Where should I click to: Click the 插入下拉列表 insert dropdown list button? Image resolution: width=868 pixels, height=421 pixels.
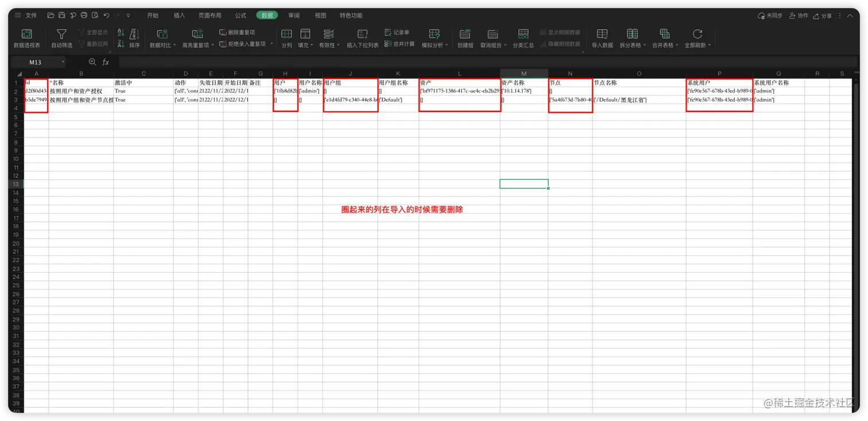tap(362, 38)
